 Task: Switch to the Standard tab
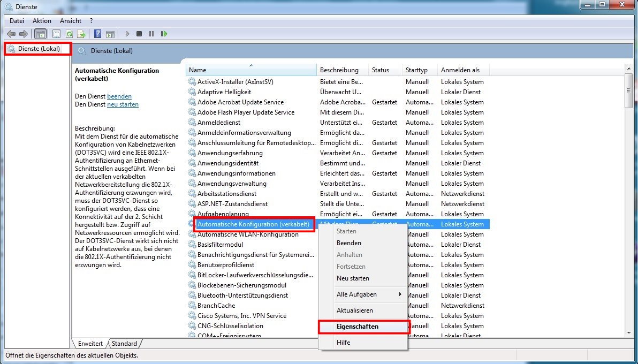click(x=124, y=344)
